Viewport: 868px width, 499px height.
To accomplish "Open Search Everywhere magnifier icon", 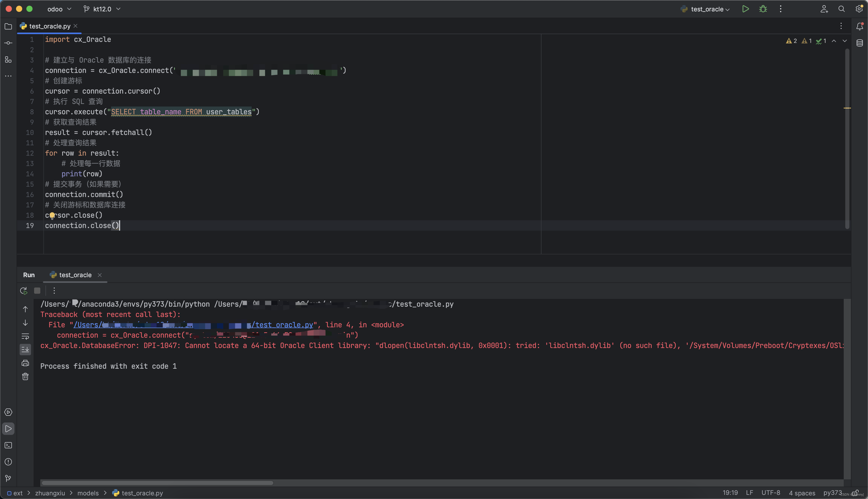I will (841, 9).
